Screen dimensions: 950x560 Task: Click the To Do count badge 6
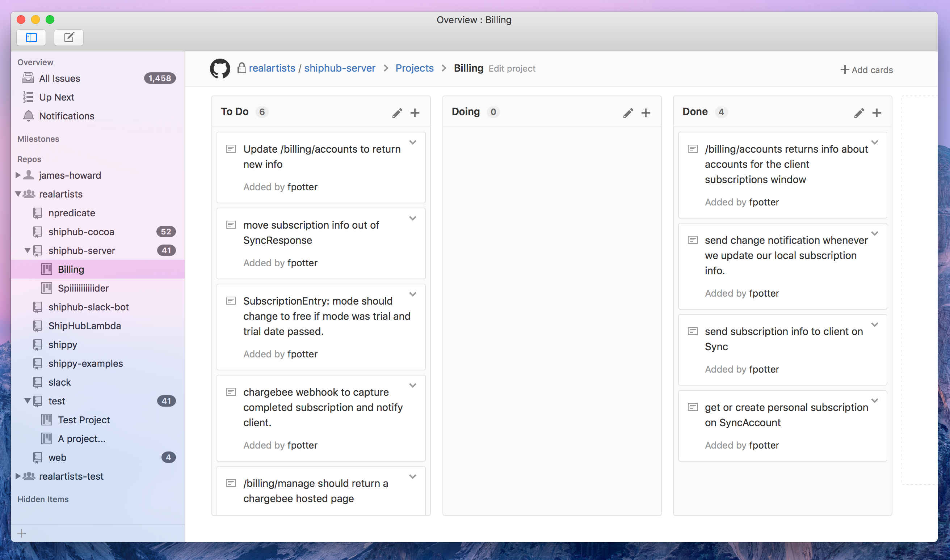[262, 112]
